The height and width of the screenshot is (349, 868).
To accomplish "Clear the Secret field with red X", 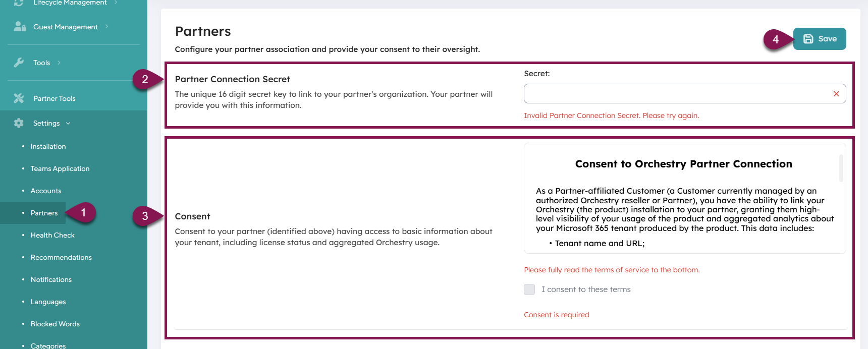I will coord(836,94).
